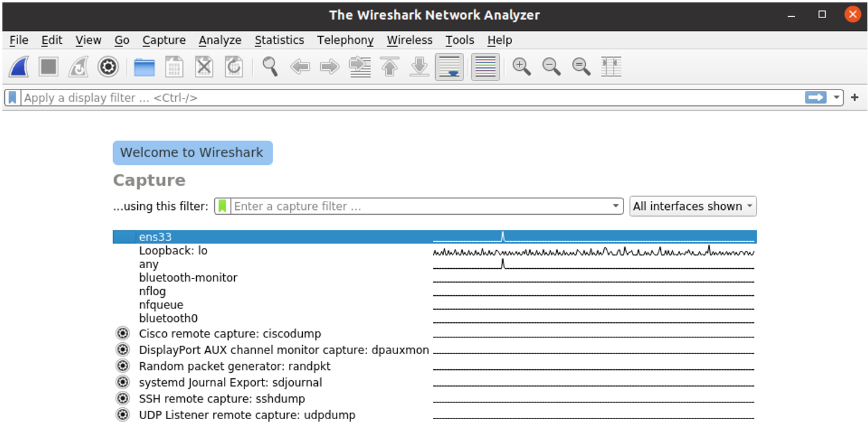
Task: Open the Wireless menu
Action: coord(410,40)
